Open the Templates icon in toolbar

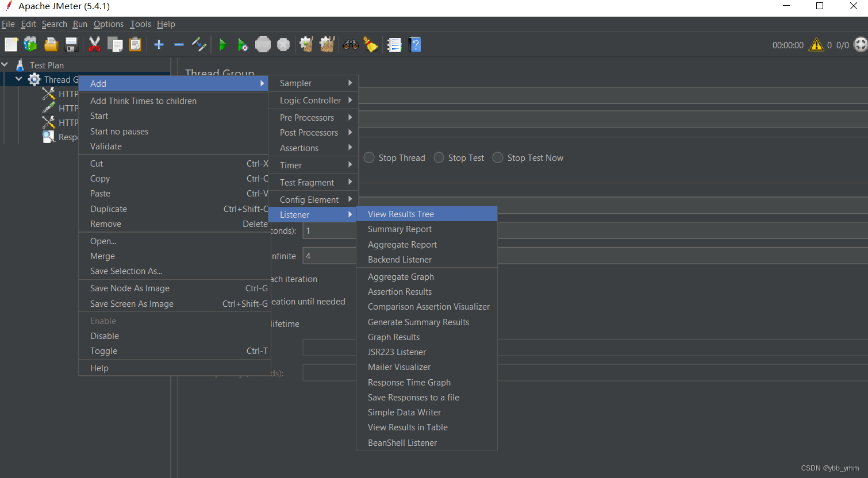pyautogui.click(x=30, y=44)
